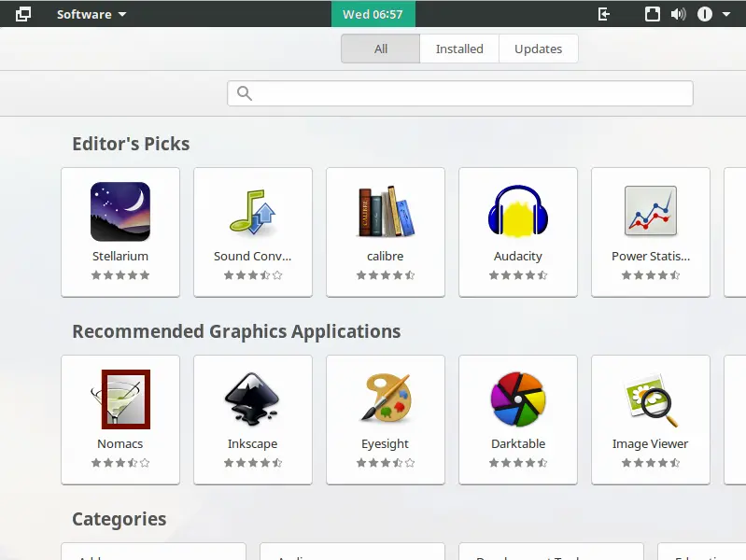The image size is (746, 560).
Task: Click the star rating under Stellarium
Action: (x=120, y=275)
